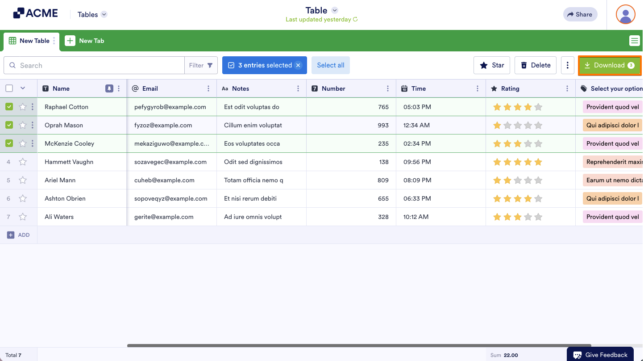
Task: Expand the selection chevron beside header checkbox
Action: [x=23, y=88]
